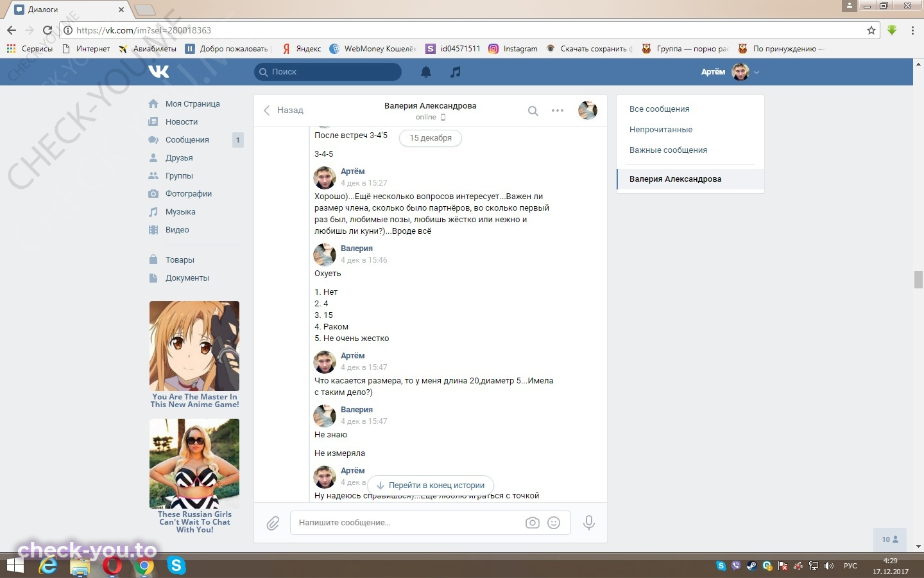Open Фотографии in the sidebar
This screenshot has width=924, height=578.
(x=189, y=194)
